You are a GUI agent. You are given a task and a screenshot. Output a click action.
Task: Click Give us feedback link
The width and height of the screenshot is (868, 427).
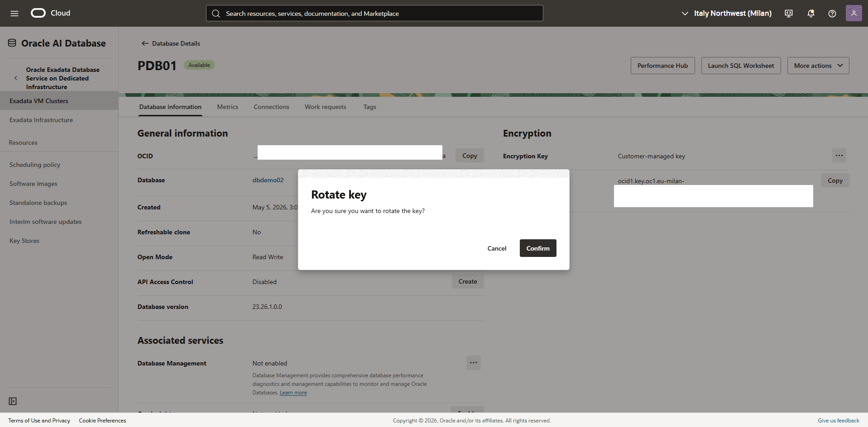click(839, 421)
